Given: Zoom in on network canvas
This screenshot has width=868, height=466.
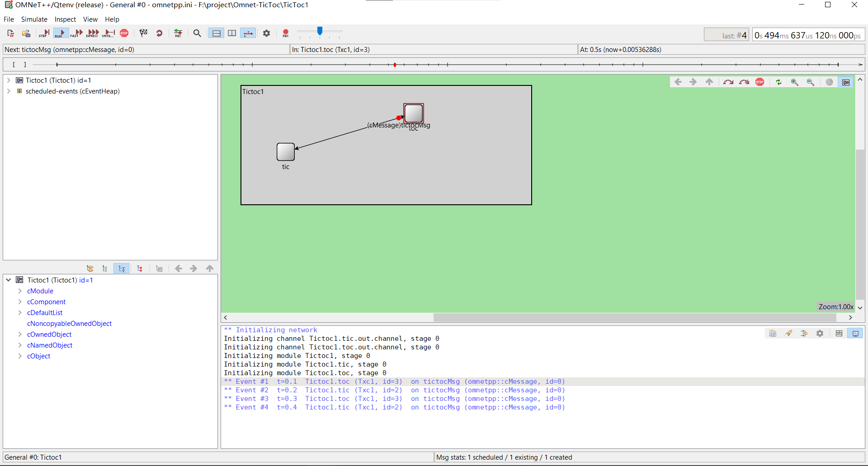Looking at the screenshot, I should [794, 82].
